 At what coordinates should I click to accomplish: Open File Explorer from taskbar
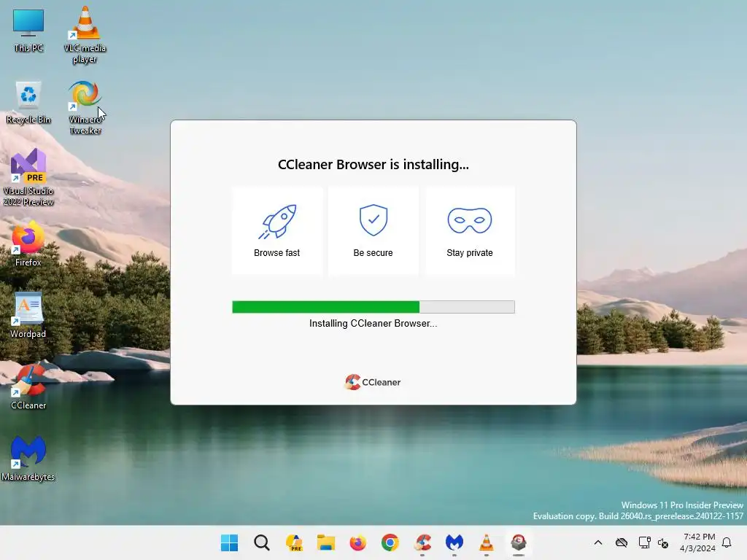(x=326, y=542)
